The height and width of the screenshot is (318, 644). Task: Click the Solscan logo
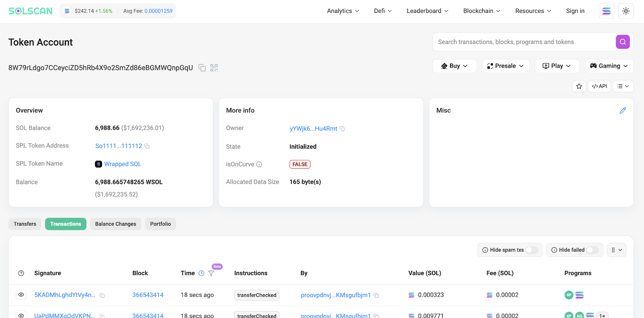click(31, 11)
